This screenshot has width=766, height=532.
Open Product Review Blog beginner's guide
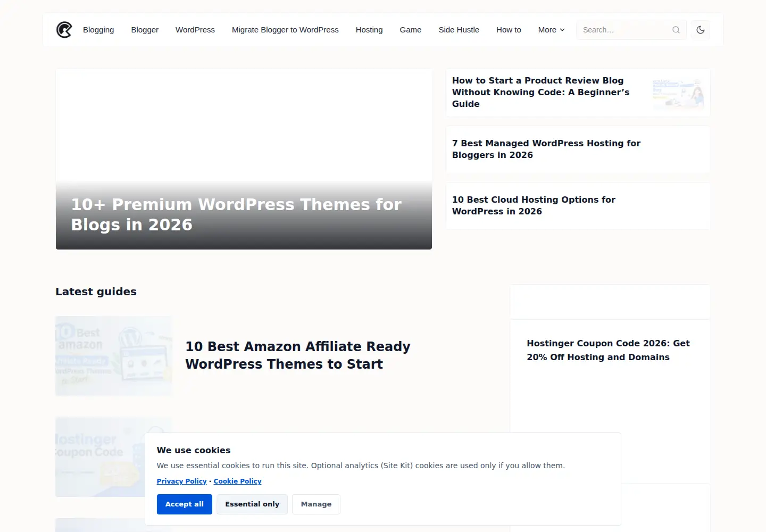tap(541, 92)
